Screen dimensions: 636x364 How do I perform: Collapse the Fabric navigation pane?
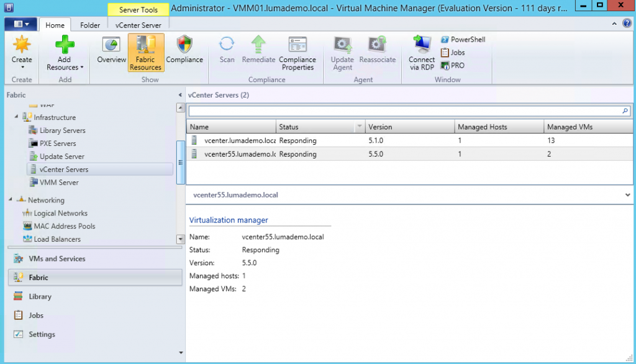(x=180, y=95)
